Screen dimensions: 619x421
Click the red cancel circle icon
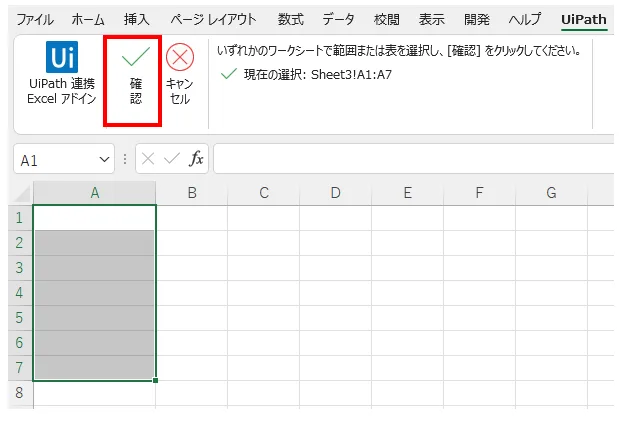click(x=180, y=60)
